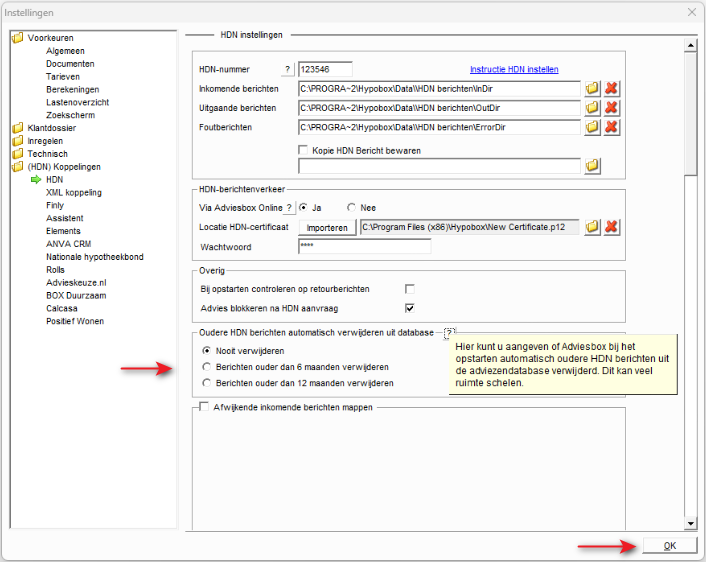Select Positief Wonen in the tree

pyautogui.click(x=75, y=321)
